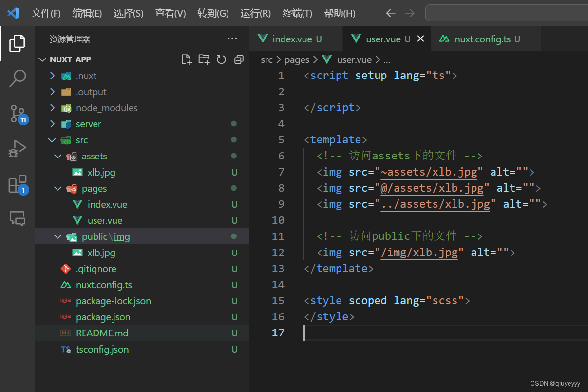Expand the node_modules folder
This screenshot has width=588, height=392.
(53, 108)
